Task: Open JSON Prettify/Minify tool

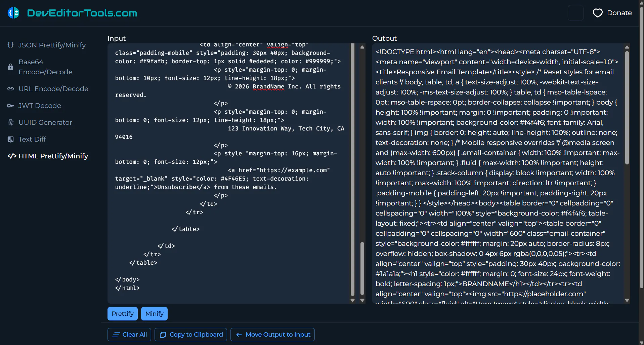Action: point(52,45)
